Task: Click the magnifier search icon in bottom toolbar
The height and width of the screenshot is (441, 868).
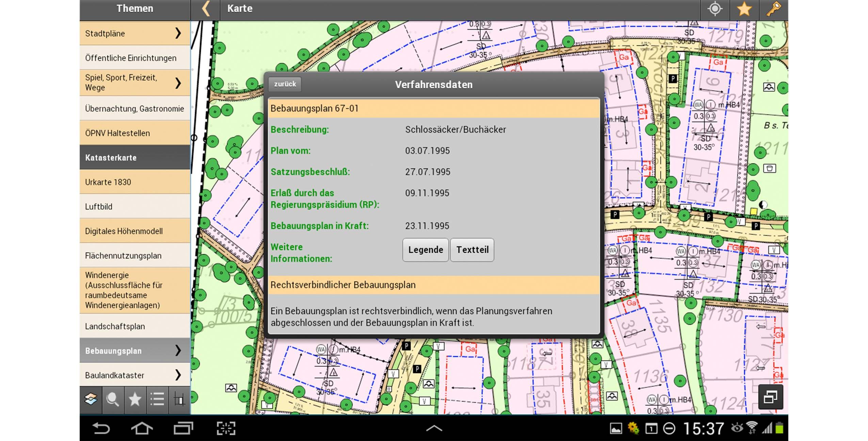Action: point(113,399)
